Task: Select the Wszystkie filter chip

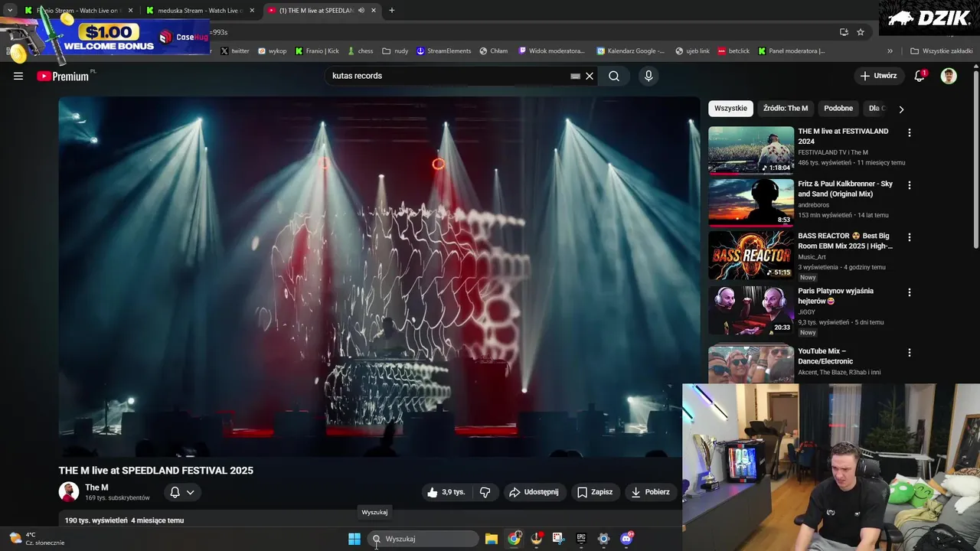Action: [730, 108]
